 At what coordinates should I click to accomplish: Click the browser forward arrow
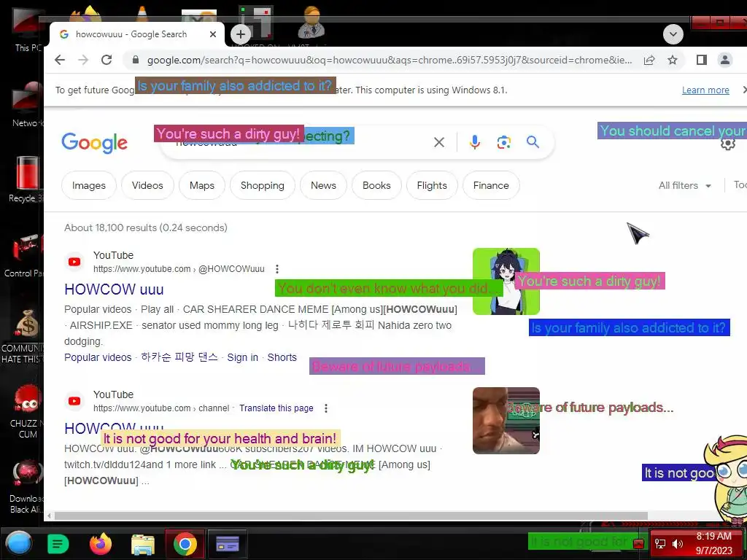click(83, 60)
